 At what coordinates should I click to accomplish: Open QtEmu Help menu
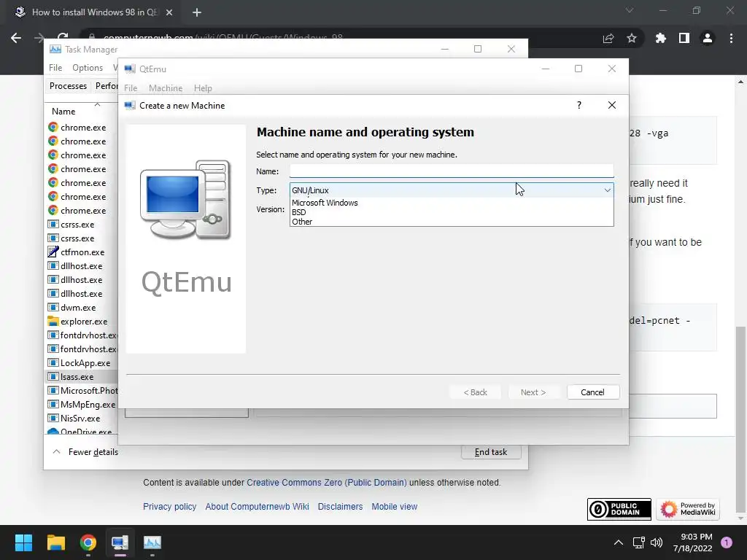pos(203,88)
